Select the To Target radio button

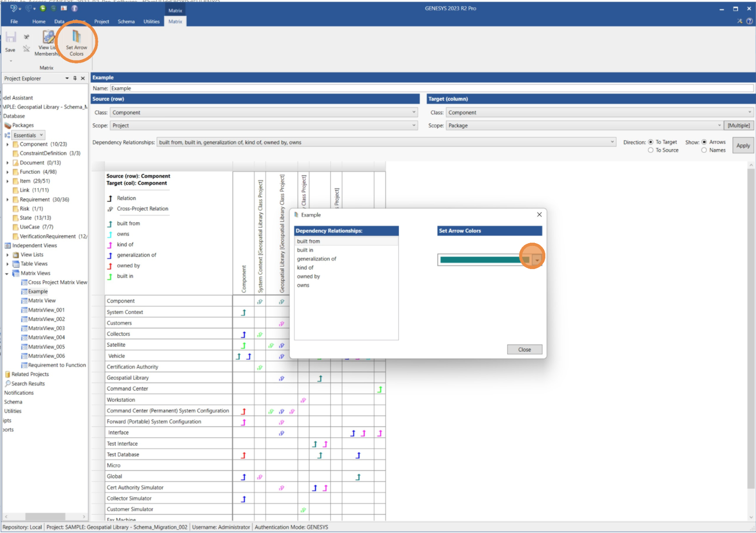point(651,142)
